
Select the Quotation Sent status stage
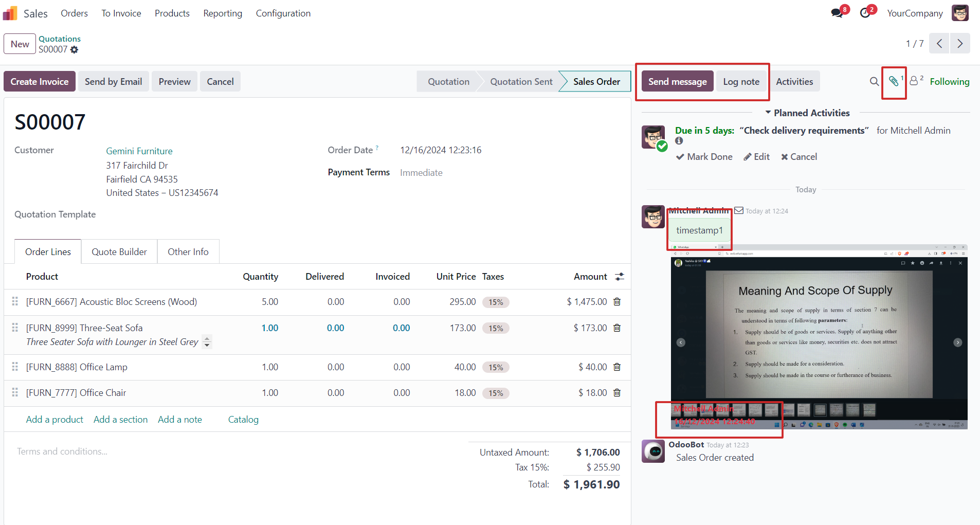[x=521, y=81]
